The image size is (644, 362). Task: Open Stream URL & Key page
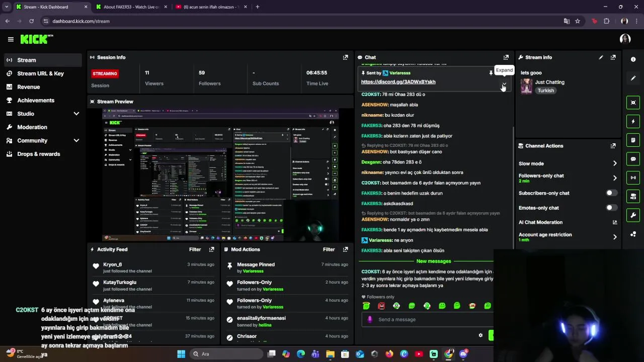tap(43, 73)
